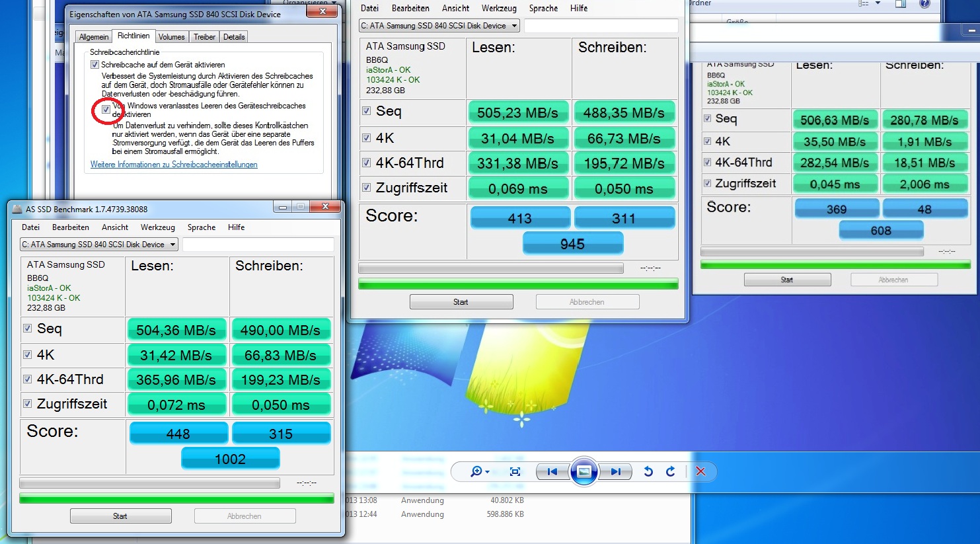Image resolution: width=980 pixels, height=544 pixels.
Task: Click Start in the score 1002 window
Action: [x=120, y=516]
